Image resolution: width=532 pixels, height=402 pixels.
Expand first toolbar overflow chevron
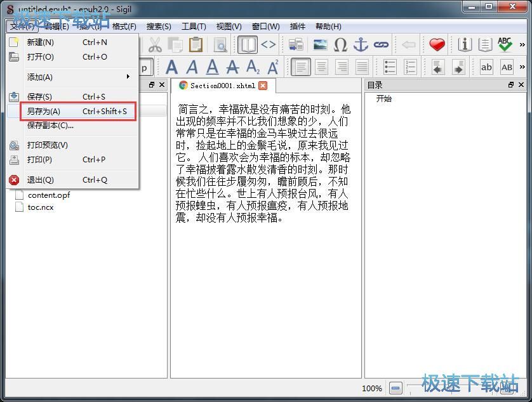[522, 45]
